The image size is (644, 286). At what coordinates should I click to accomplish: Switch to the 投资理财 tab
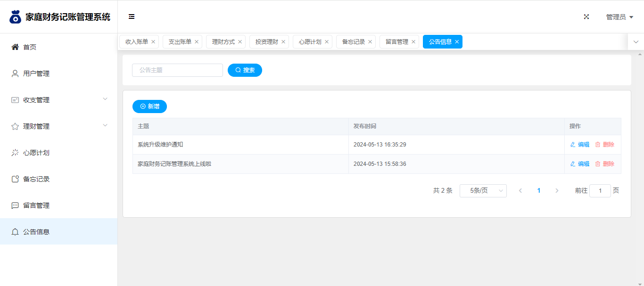click(x=266, y=42)
